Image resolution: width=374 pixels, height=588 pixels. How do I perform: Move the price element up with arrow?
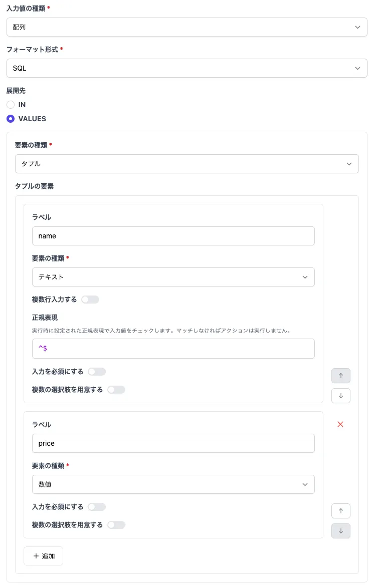pos(340,511)
